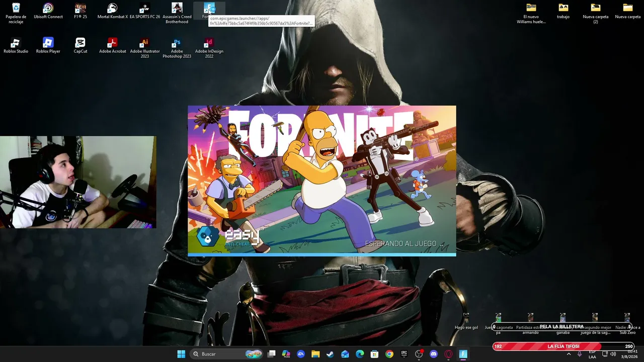Image resolution: width=644 pixels, height=362 pixels.
Task: Click the taskbar Buscar search box
Action: click(x=227, y=354)
